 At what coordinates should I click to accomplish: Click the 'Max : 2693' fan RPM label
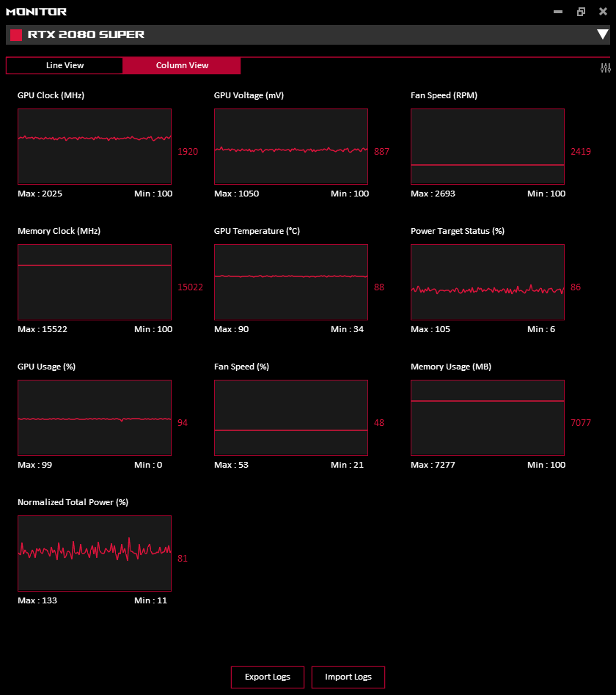point(433,194)
